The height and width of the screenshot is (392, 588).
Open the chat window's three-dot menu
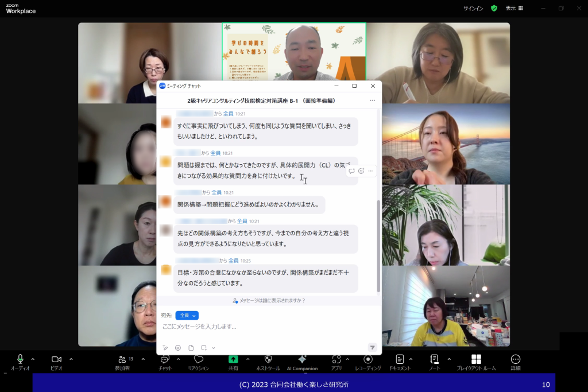(x=372, y=100)
